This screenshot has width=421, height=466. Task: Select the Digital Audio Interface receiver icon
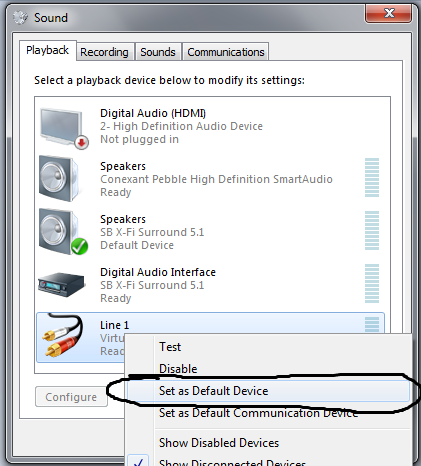coord(62,284)
